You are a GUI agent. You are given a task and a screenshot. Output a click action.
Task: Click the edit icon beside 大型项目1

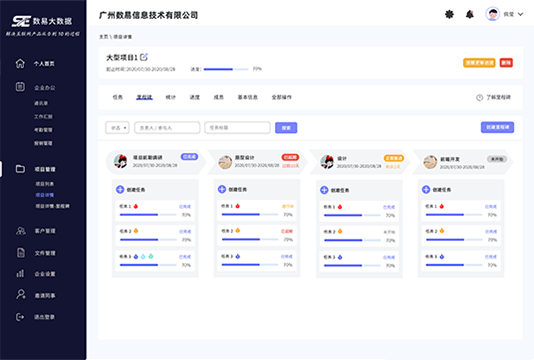(x=144, y=57)
